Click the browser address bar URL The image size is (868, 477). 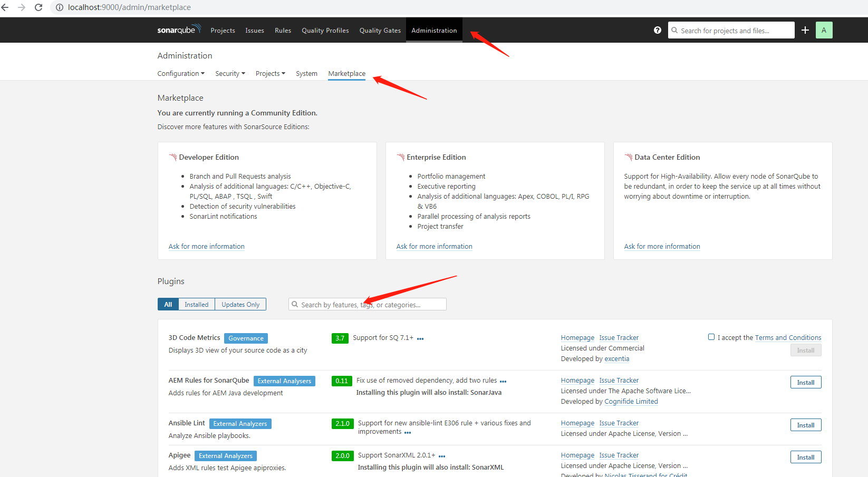tap(129, 7)
